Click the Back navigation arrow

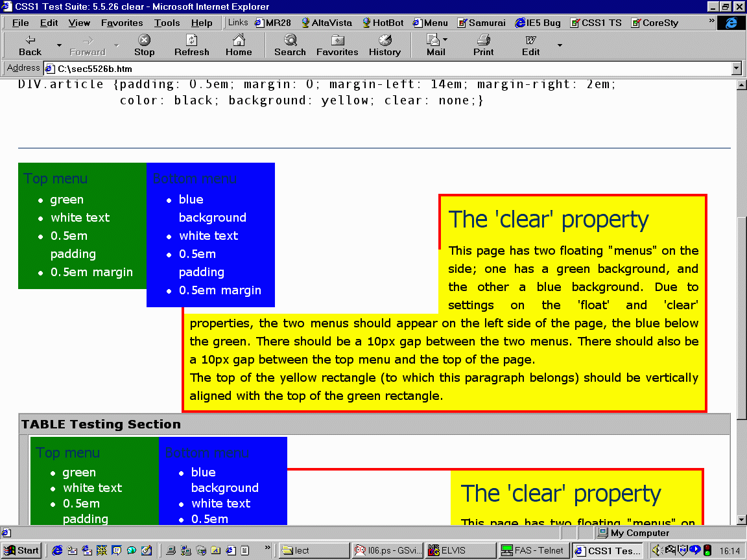pos(30,40)
